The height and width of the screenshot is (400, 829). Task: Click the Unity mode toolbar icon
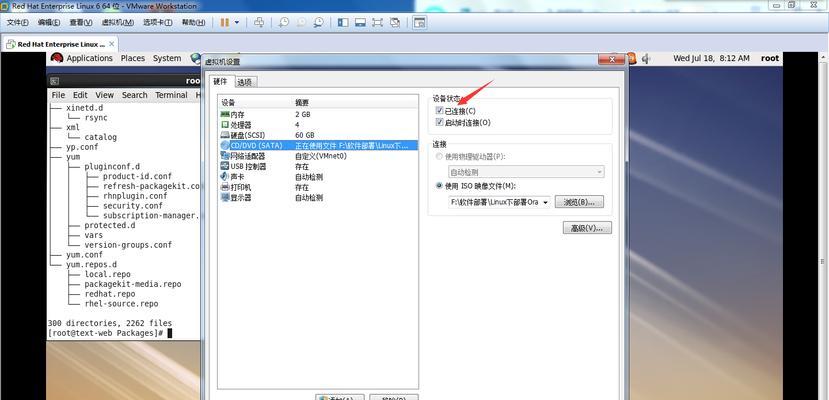point(395,22)
